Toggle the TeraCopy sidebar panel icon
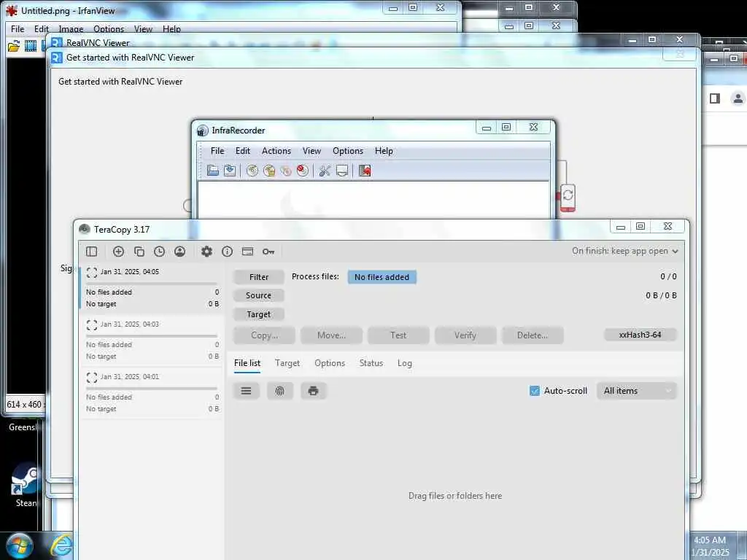 (91, 252)
